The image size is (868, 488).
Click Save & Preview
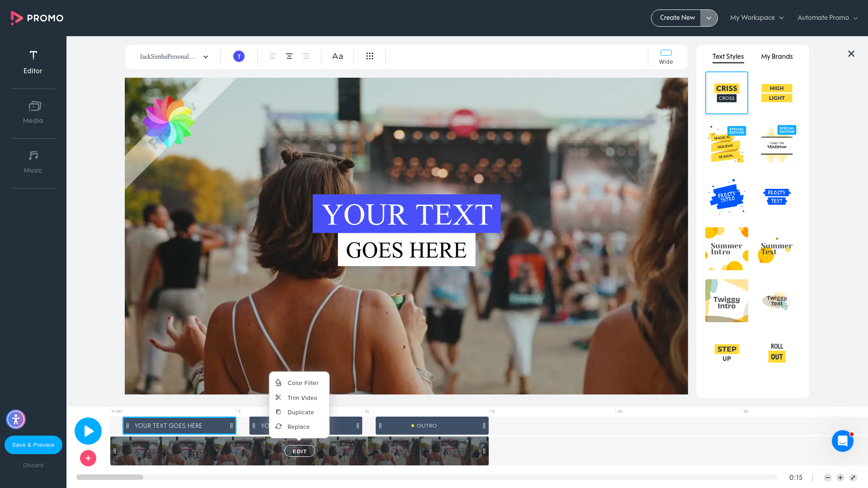33,445
